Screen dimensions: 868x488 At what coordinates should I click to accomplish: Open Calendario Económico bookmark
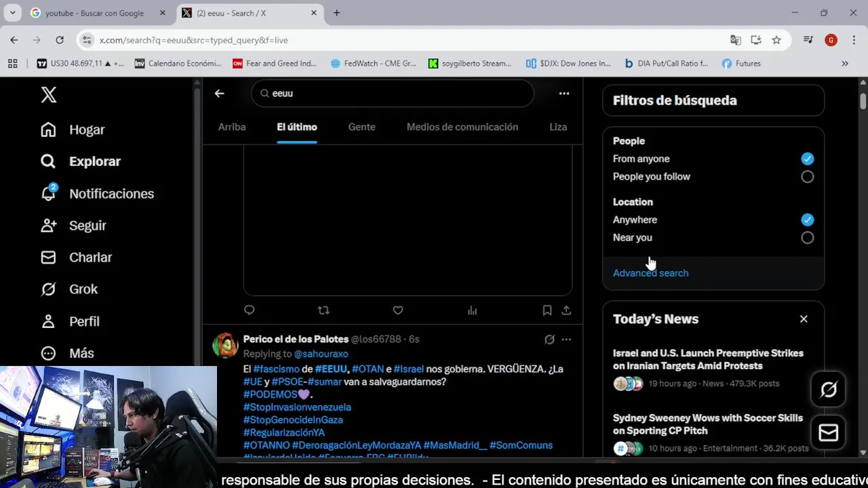(x=178, y=63)
